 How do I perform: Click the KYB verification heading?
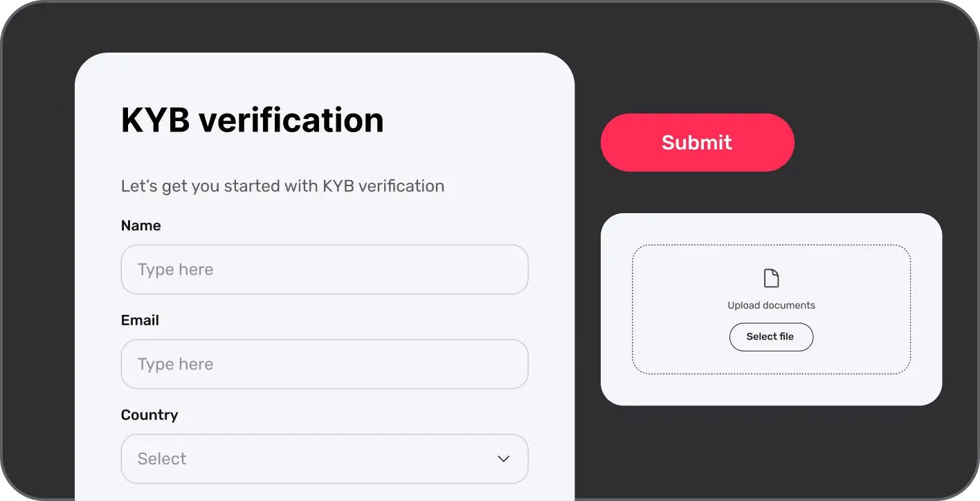pos(252,120)
